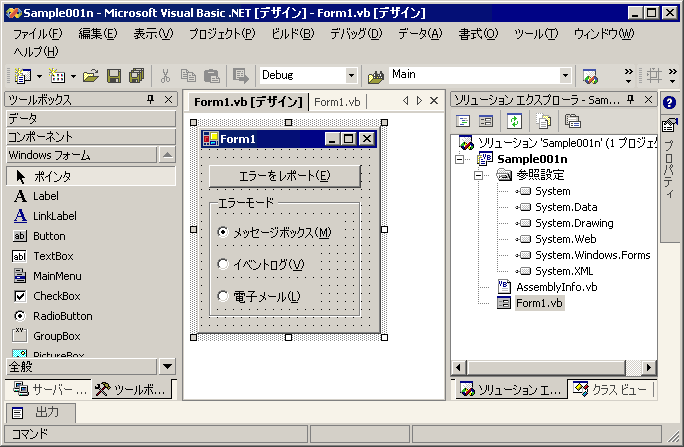Open the 編集(E) menu

pyautogui.click(x=98, y=34)
